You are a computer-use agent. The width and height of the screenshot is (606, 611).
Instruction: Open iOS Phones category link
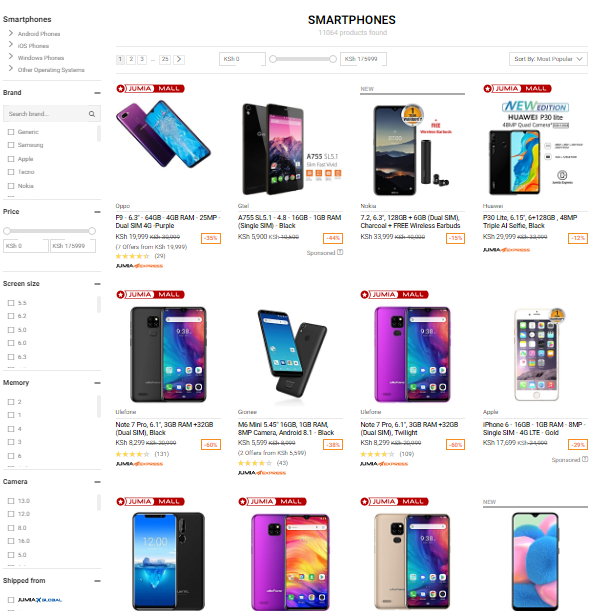33,46
